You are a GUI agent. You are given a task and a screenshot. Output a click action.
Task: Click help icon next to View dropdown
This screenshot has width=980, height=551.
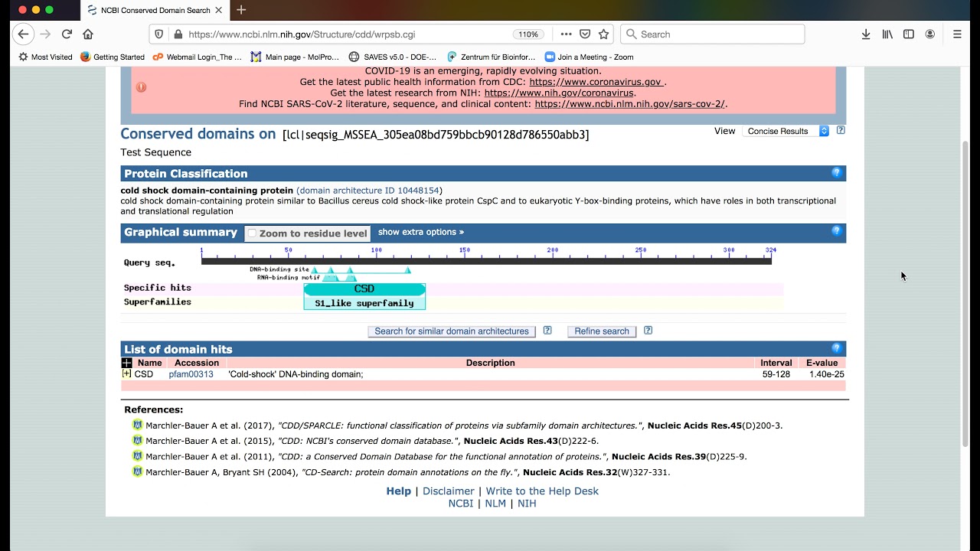tap(841, 131)
